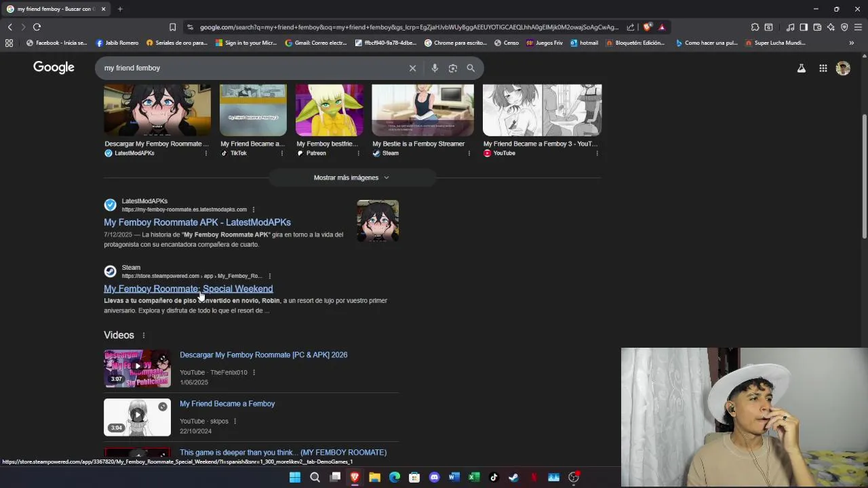The image size is (868, 488).
Task: Open Excel from the taskbar
Action: click(474, 477)
